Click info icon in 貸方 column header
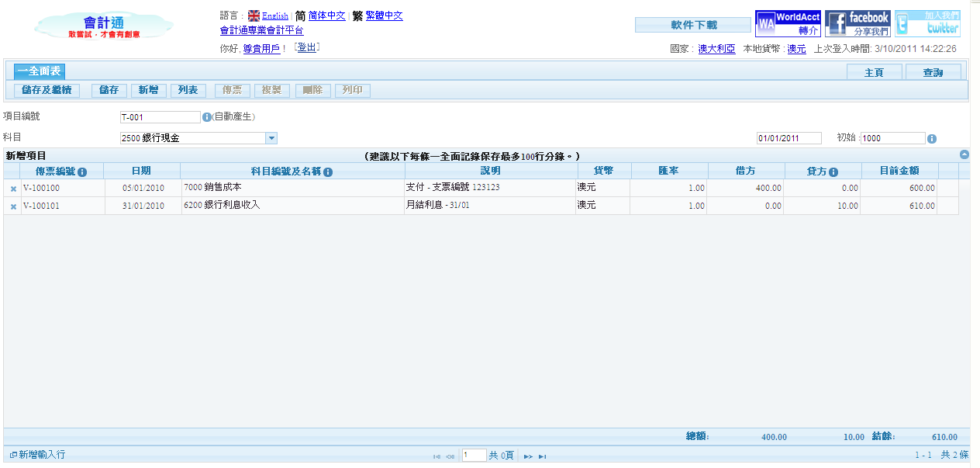This screenshot has height=468, width=980. coord(833,172)
